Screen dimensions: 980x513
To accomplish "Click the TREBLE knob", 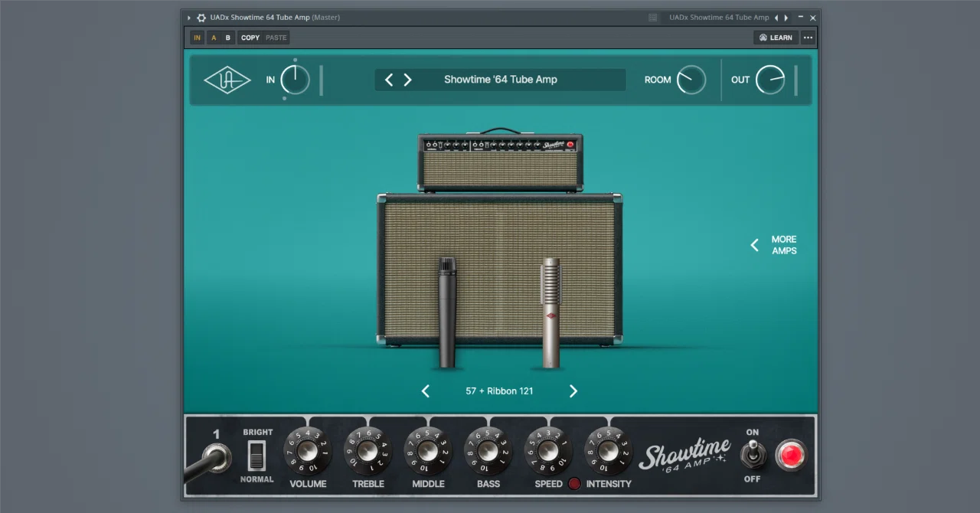I will (x=367, y=451).
